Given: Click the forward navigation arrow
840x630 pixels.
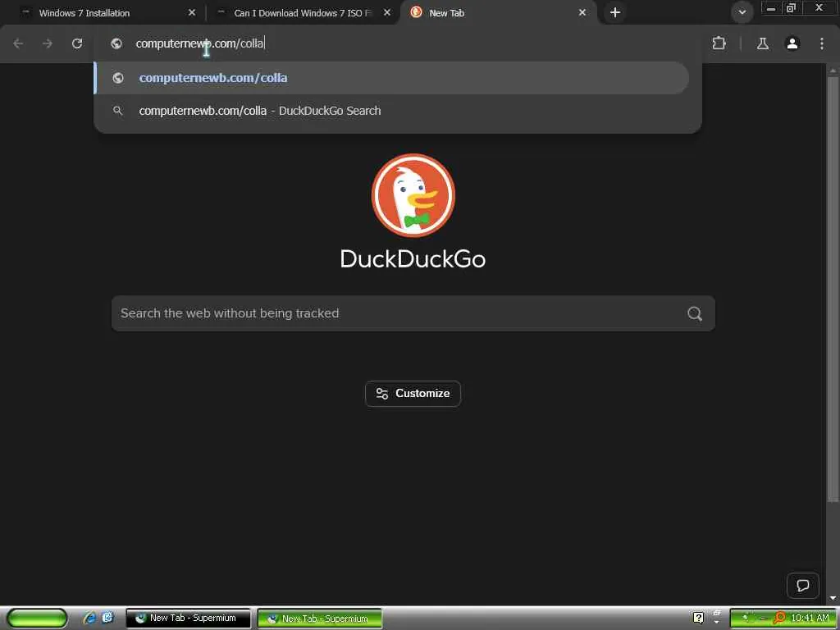Looking at the screenshot, I should [48, 43].
